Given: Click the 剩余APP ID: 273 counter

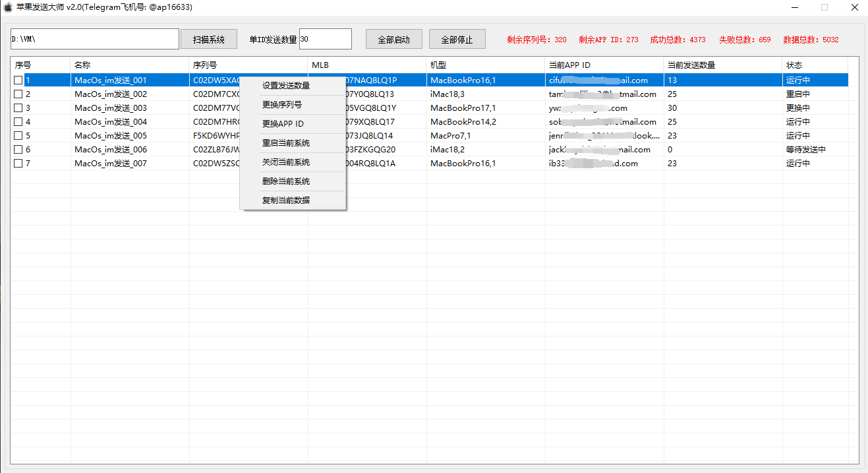Looking at the screenshot, I should point(608,40).
